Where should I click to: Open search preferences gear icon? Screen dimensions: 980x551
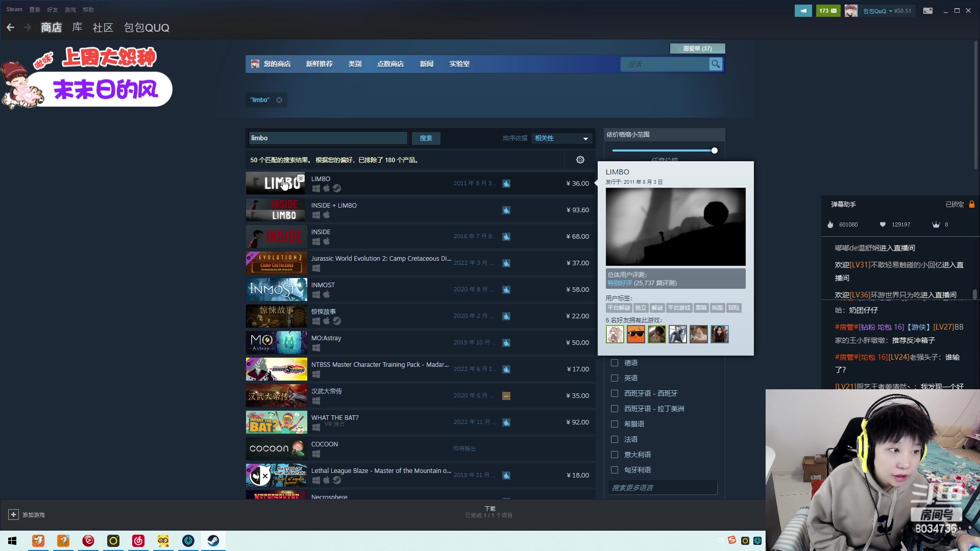point(580,160)
